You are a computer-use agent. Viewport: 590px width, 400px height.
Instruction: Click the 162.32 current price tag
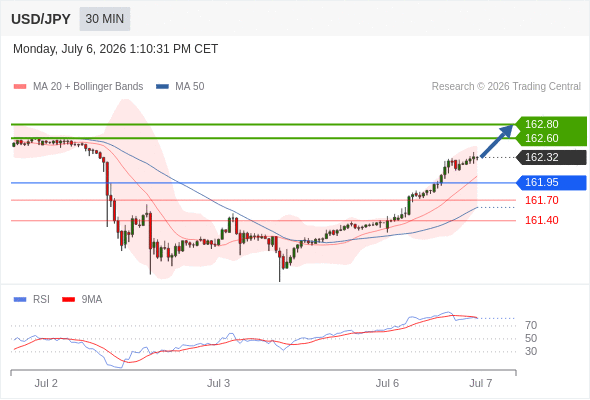pyautogui.click(x=552, y=157)
